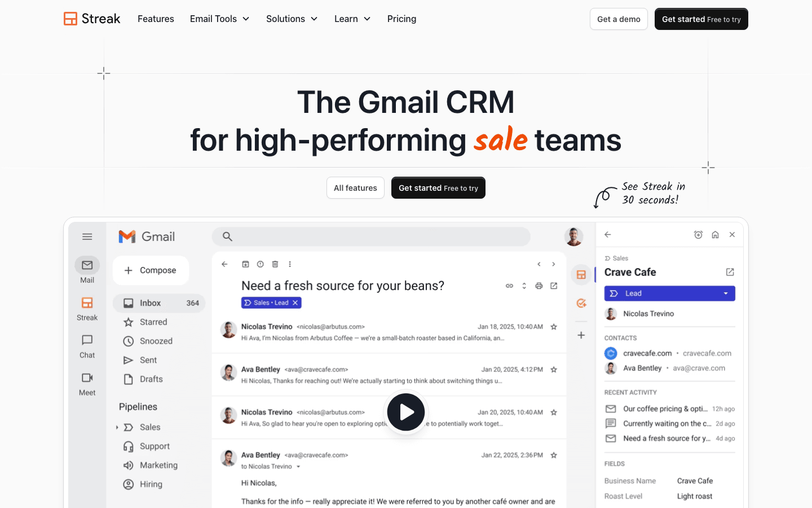Click the Get a demo button
The image size is (812, 508).
pos(619,19)
